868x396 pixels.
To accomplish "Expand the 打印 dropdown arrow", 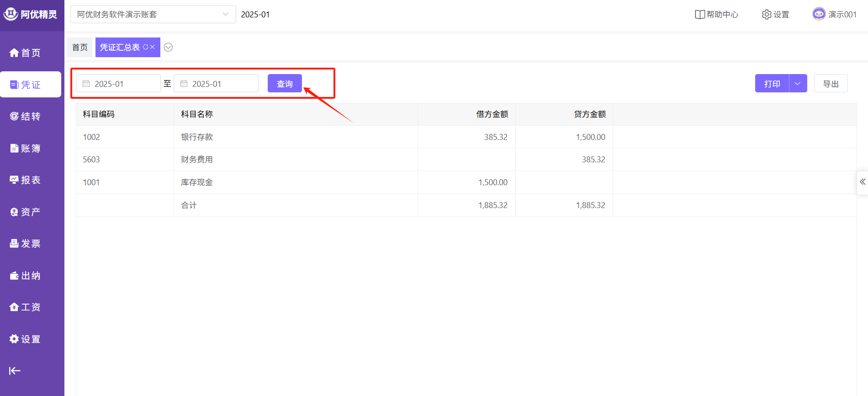I will [798, 84].
